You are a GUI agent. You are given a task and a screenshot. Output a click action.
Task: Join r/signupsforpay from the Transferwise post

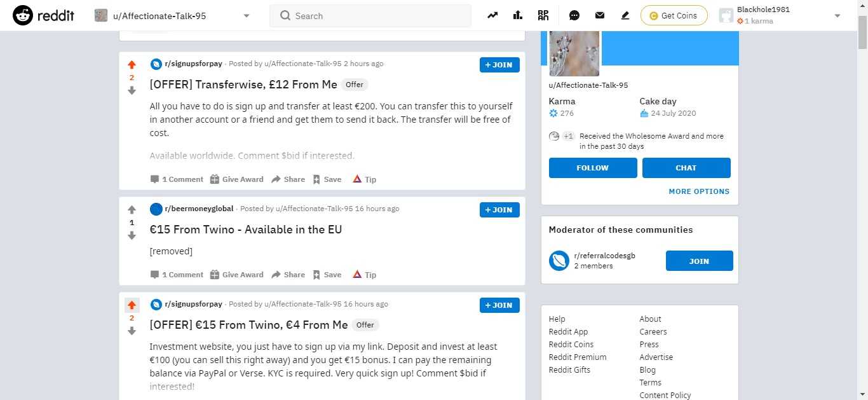tap(499, 65)
